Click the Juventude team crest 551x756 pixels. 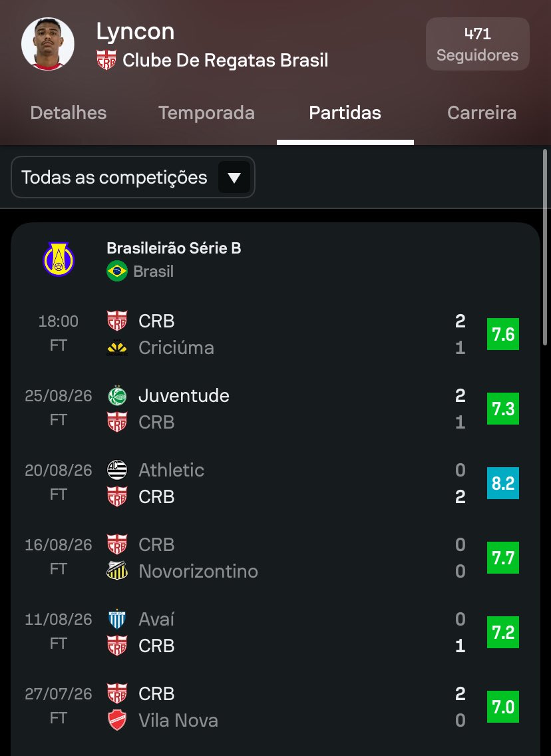tap(117, 396)
